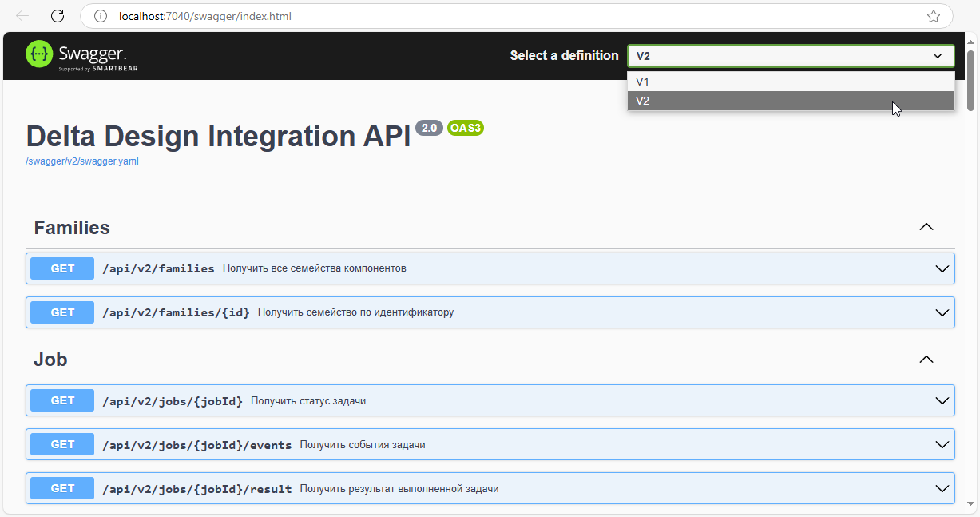
Task: Expand GET /api/v2/families/{id} endpoint arrow
Action: click(942, 312)
